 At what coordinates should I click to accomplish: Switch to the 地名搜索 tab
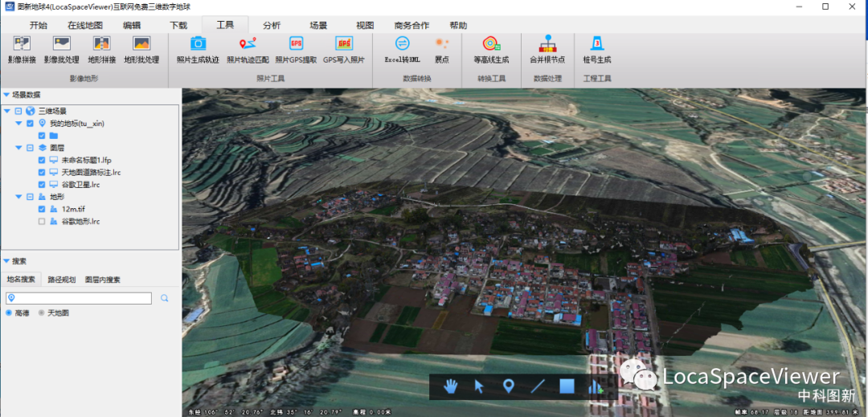[21, 280]
